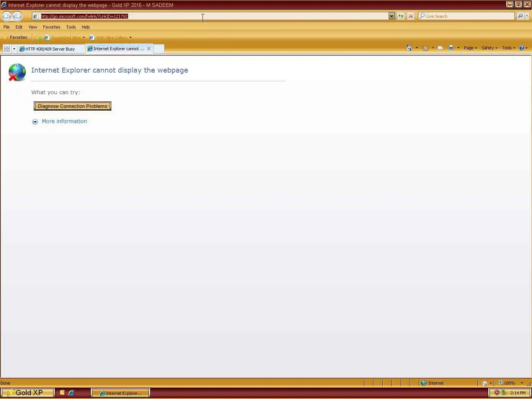Click the Quick Tabs grid icon

tap(7, 49)
